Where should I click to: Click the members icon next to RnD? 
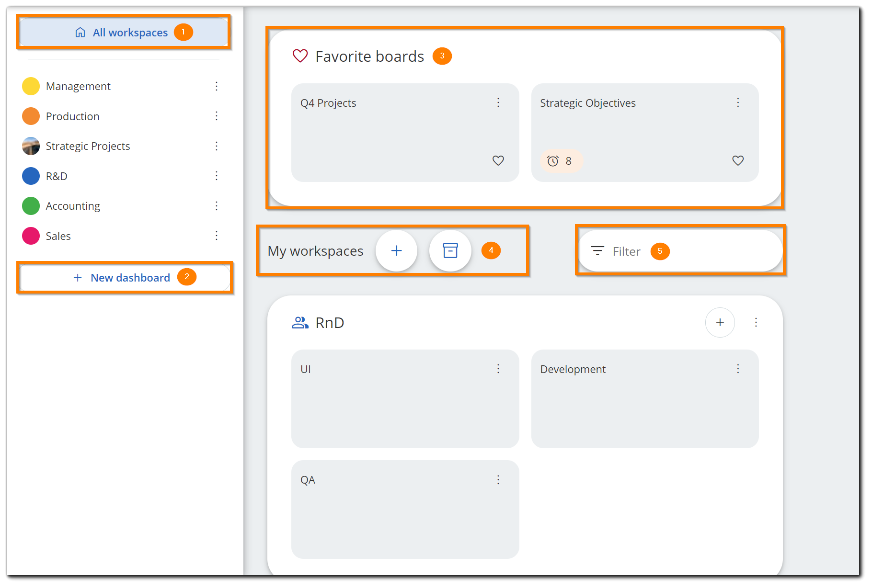click(x=300, y=323)
